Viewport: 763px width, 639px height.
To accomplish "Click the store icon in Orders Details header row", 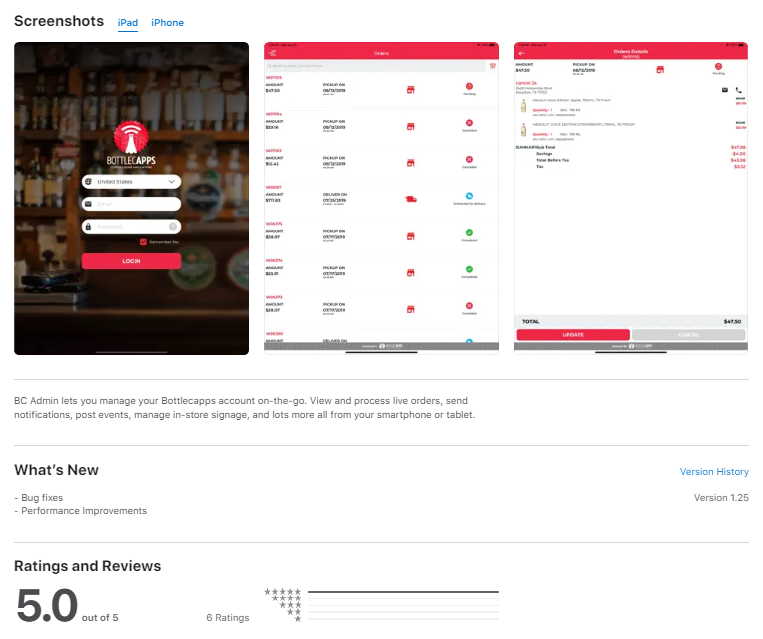I will click(x=660, y=70).
